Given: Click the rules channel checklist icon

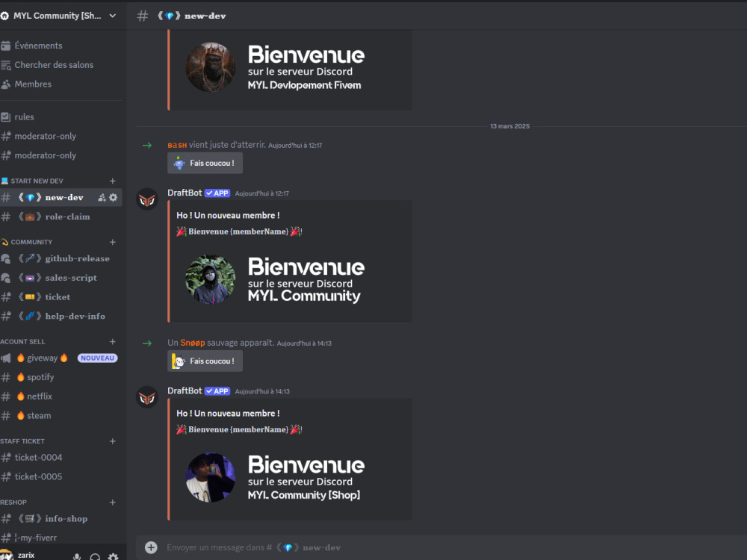Looking at the screenshot, I should click(6, 116).
